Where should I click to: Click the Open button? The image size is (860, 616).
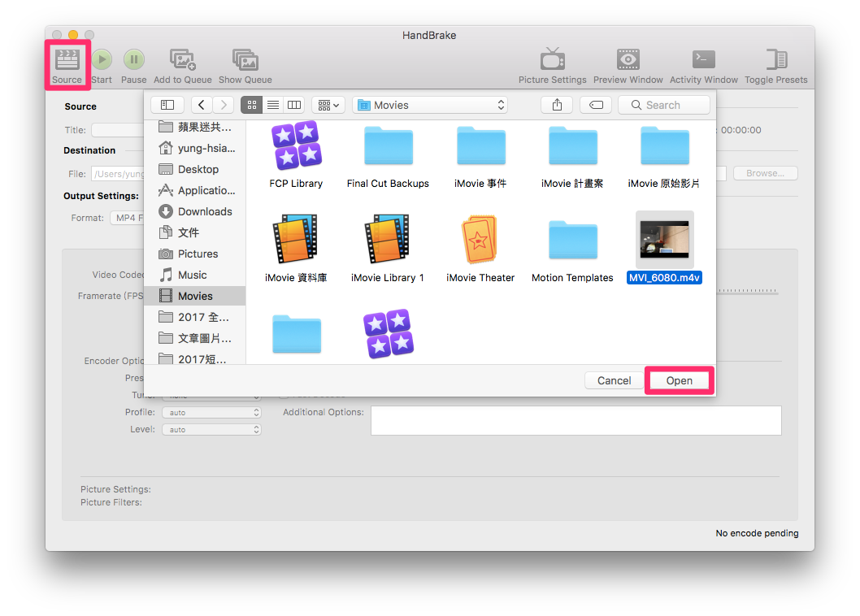pos(679,380)
